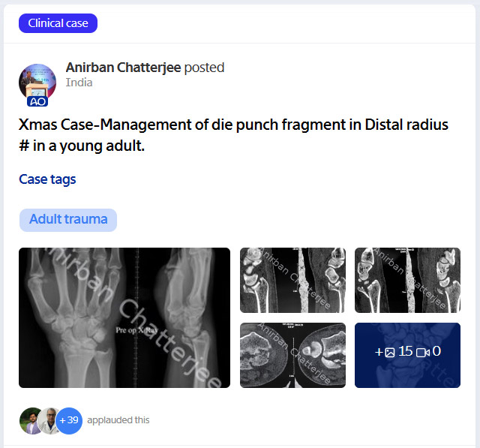480x448 pixels.
Task: Click the applauded this text
Action: click(x=118, y=420)
